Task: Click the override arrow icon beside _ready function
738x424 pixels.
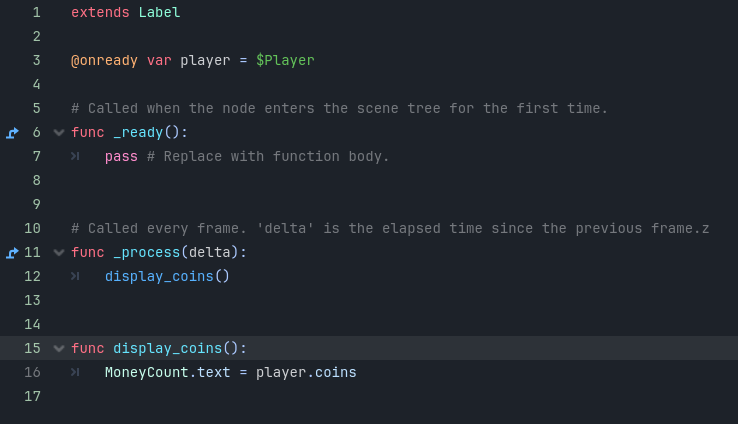Action: [12, 133]
